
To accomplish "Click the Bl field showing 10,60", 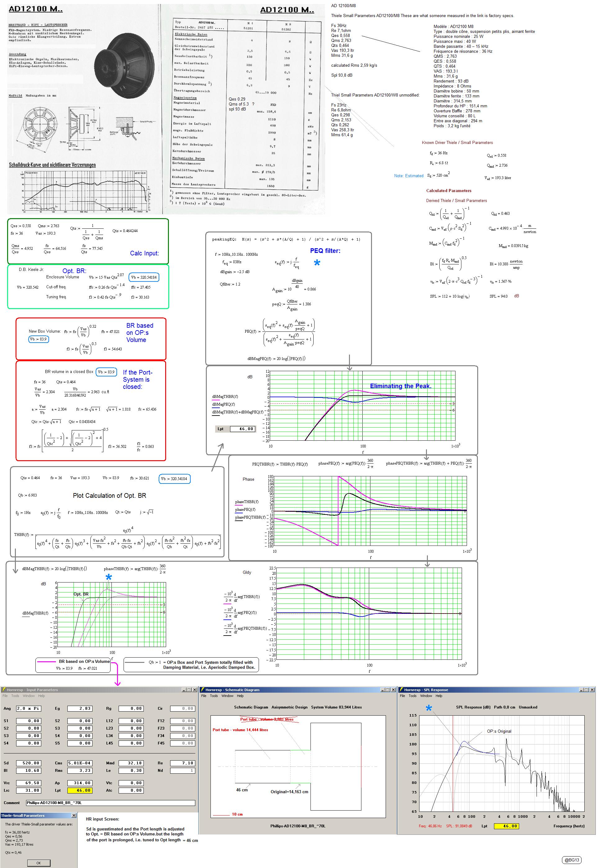I will (28, 771).
